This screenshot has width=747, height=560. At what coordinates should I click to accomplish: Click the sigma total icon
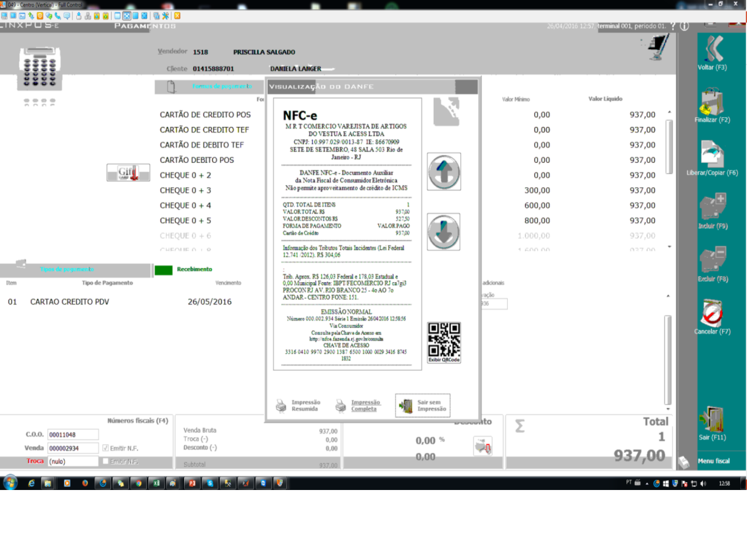click(x=520, y=426)
